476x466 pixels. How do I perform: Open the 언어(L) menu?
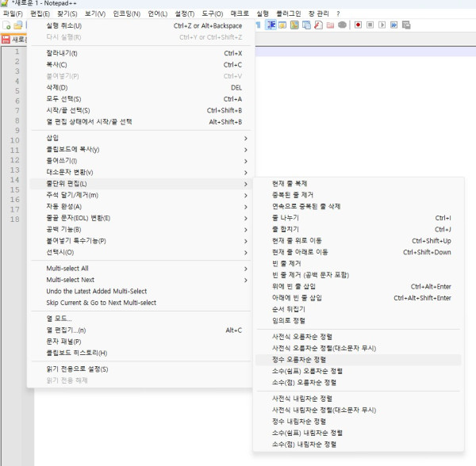[158, 14]
